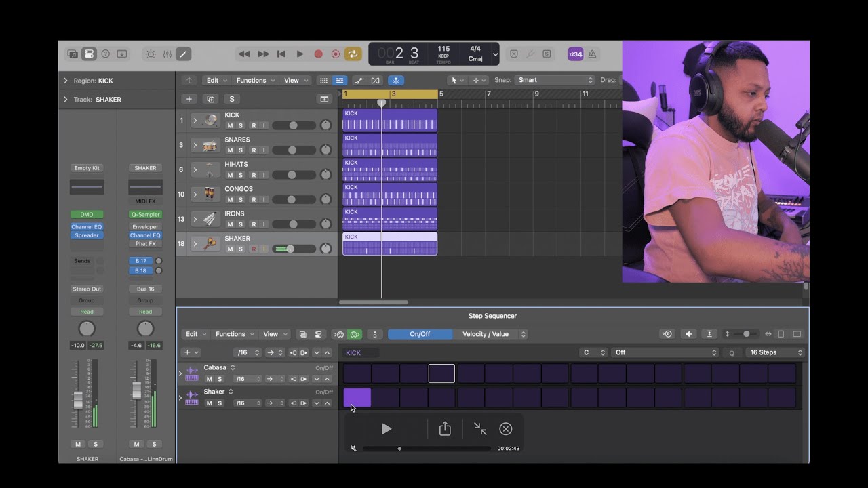Open the pattern key C dropdown
Image resolution: width=868 pixels, height=488 pixels.
(593, 352)
